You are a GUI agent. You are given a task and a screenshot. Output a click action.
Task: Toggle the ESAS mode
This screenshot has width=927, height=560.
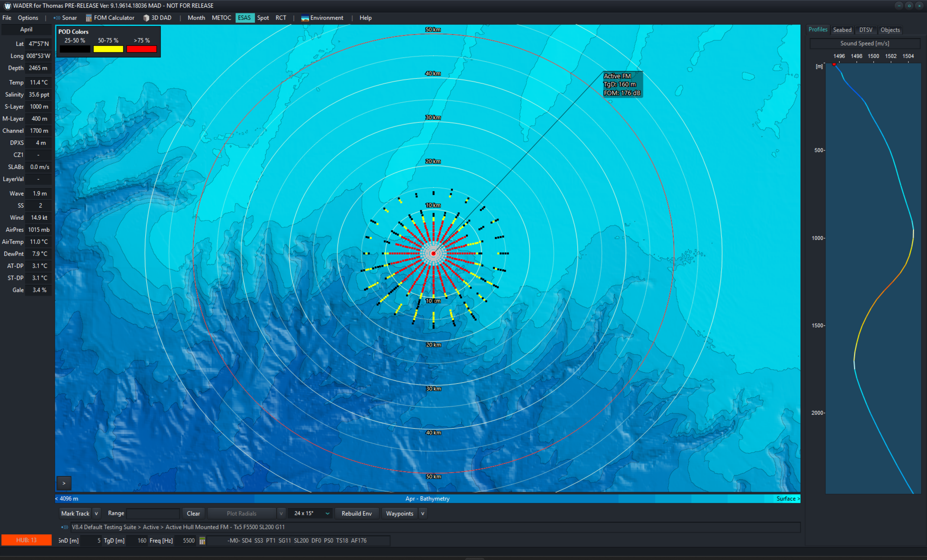pos(244,18)
